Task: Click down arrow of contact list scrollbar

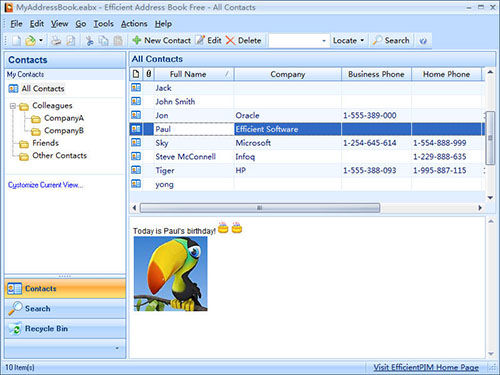Action: coord(490,198)
